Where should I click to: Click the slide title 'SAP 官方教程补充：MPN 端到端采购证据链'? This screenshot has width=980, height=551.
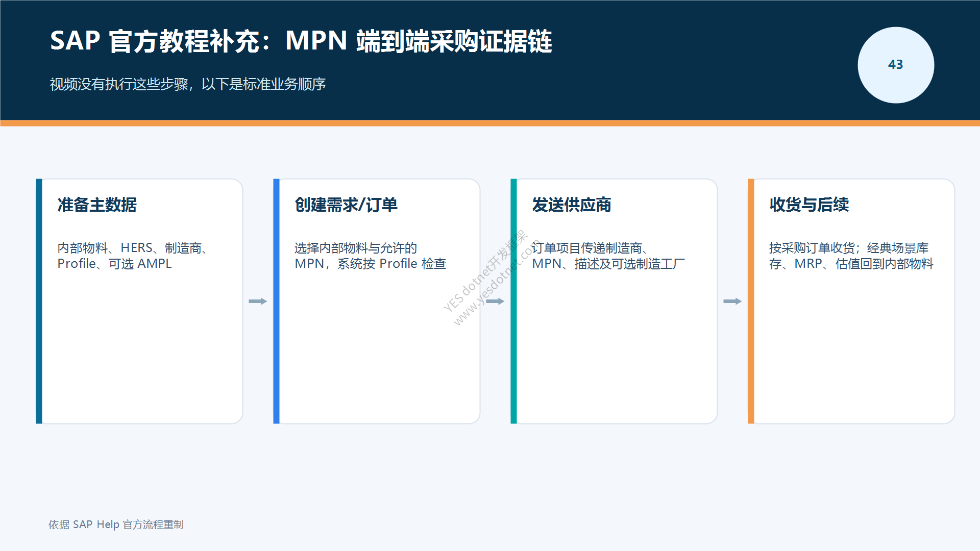pyautogui.click(x=301, y=41)
